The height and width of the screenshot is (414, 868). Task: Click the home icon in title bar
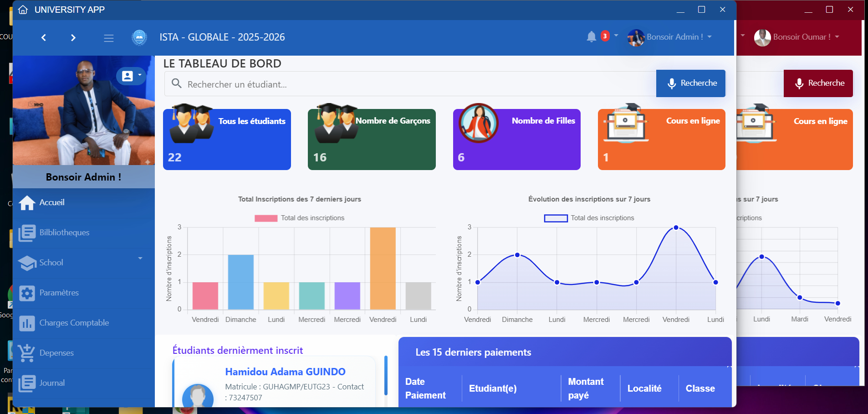click(x=23, y=10)
